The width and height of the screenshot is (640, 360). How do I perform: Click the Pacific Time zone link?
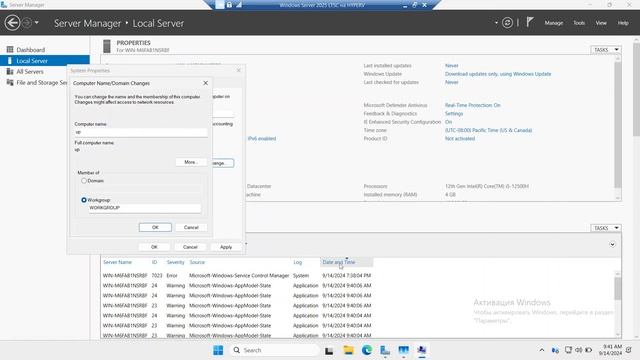point(488,130)
